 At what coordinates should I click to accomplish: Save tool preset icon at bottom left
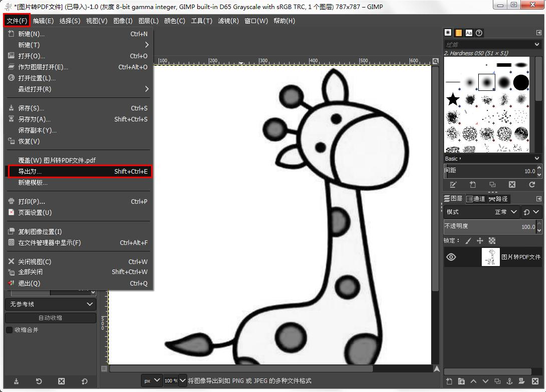click(x=16, y=381)
